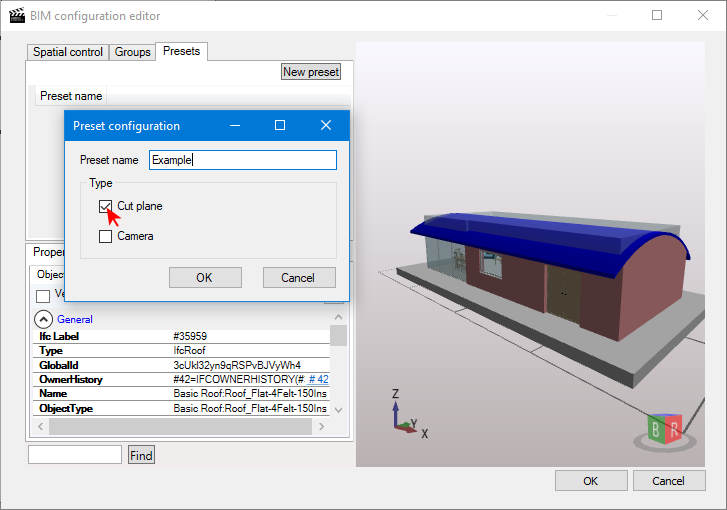This screenshot has height=510, width=727.
Task: Confirm preset with dialog OK button
Action: pos(204,278)
